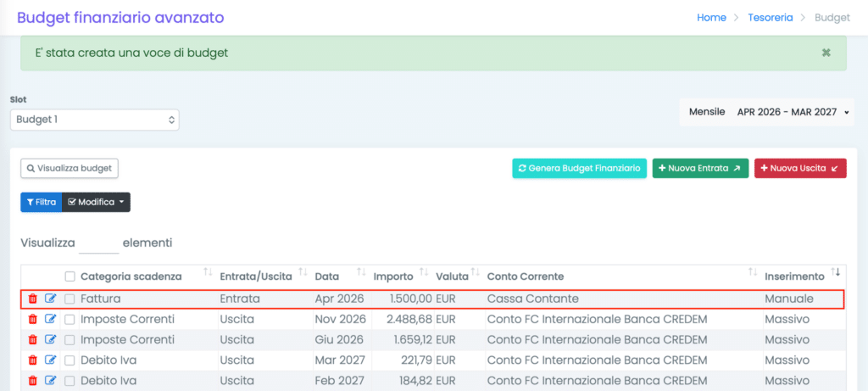Edit the Fattura budget row

coord(50,299)
